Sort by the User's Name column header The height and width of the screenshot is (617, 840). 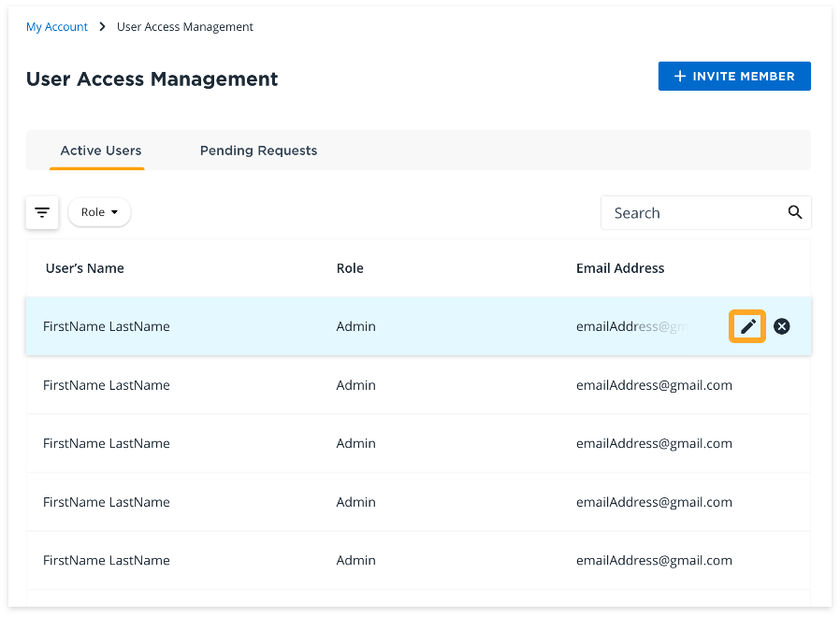point(85,268)
